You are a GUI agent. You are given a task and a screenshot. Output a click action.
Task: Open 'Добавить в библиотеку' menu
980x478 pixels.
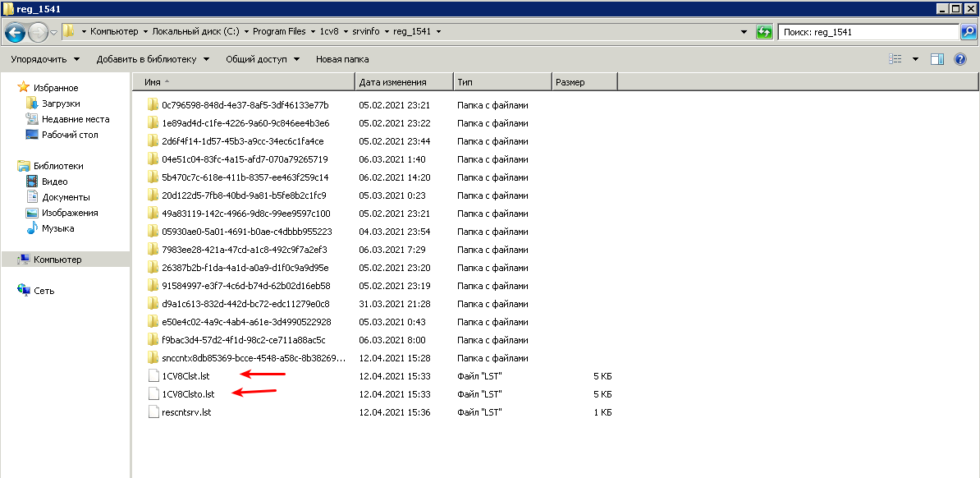152,59
